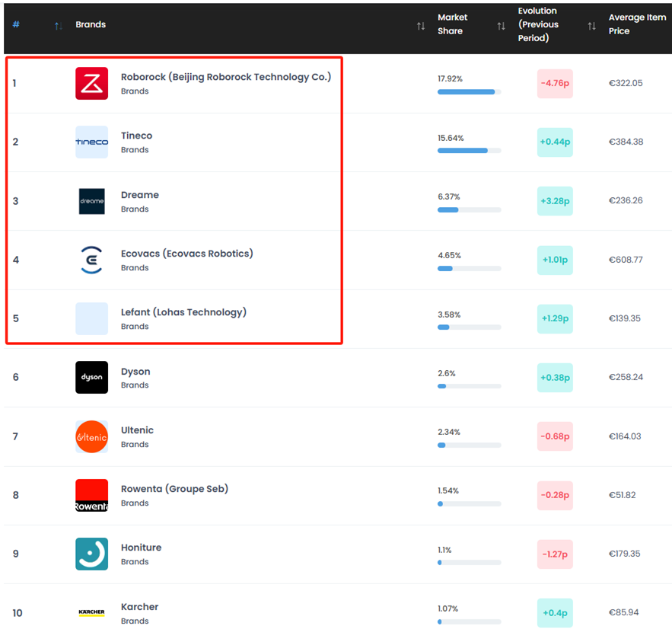Image resolution: width=672 pixels, height=642 pixels.
Task: Sort by Market Share column arrows
Action: click(501, 27)
